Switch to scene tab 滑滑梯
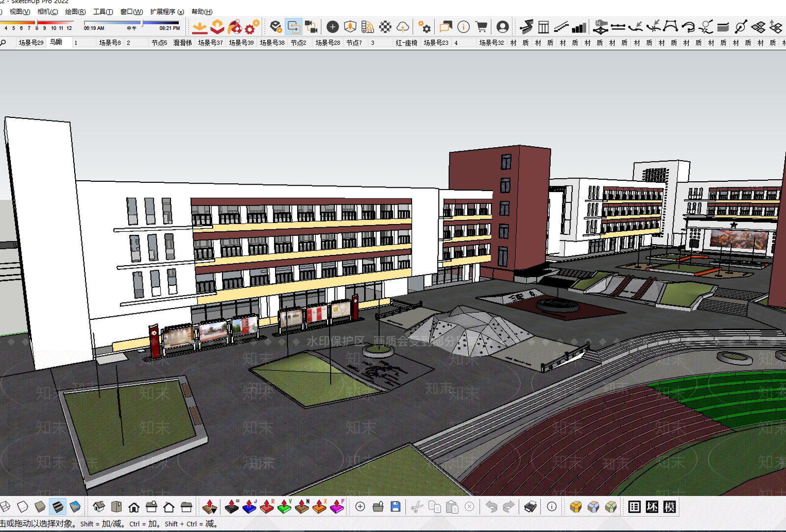The height and width of the screenshot is (532, 786). 182,43
